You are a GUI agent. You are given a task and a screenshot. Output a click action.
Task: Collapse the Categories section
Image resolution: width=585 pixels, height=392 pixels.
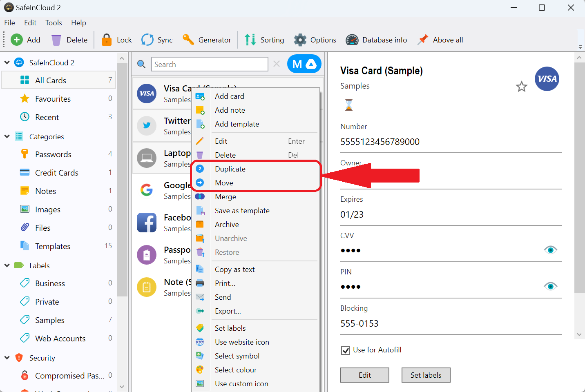(x=7, y=136)
